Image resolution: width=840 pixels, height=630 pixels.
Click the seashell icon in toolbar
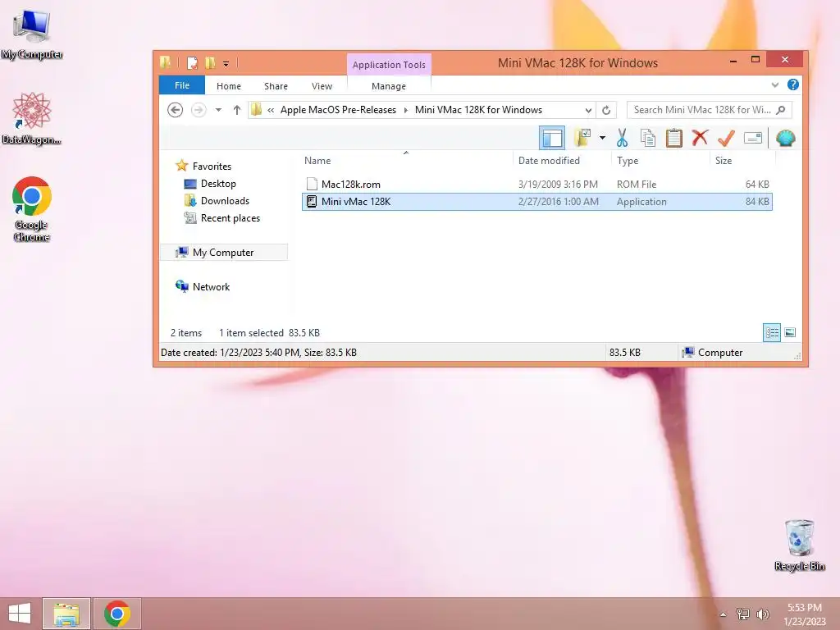(x=785, y=138)
